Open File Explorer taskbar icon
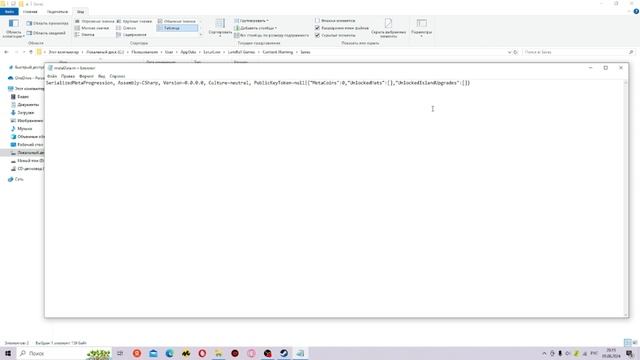This screenshot has width=640, height=360. (218, 353)
